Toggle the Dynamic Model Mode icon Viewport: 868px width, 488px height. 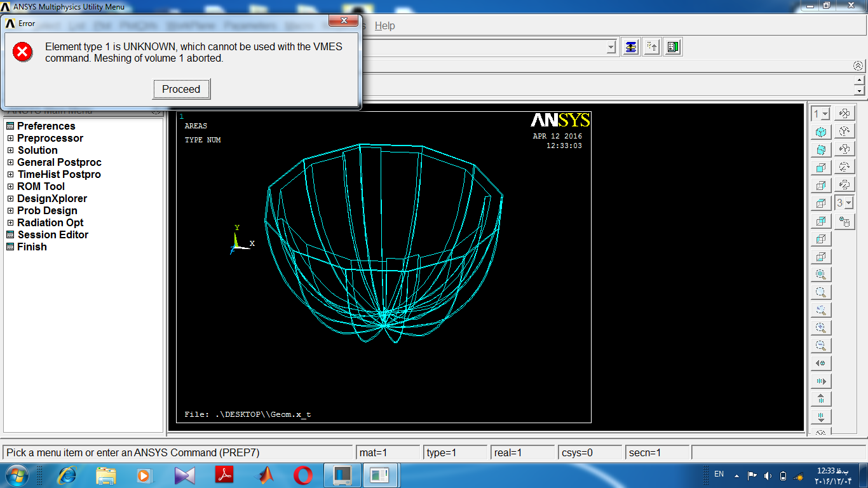click(x=844, y=222)
